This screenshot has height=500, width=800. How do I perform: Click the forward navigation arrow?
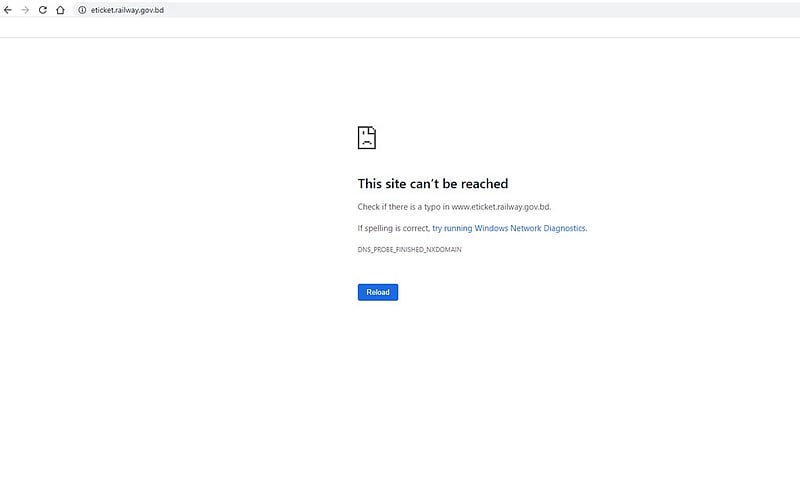25,10
